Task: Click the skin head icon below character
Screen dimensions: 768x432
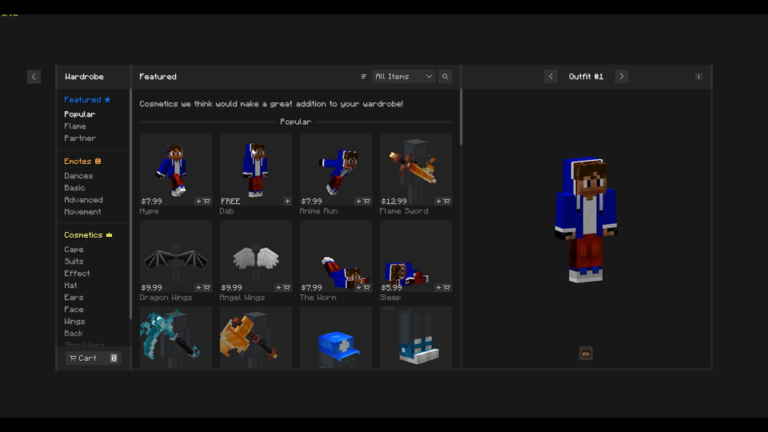Action: pyautogui.click(x=586, y=353)
